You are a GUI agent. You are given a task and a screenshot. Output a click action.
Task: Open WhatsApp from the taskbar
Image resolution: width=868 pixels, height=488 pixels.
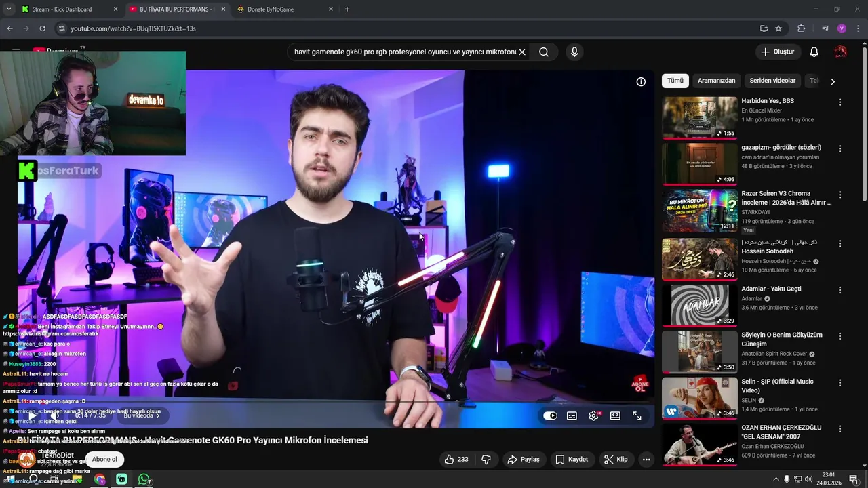point(144,479)
